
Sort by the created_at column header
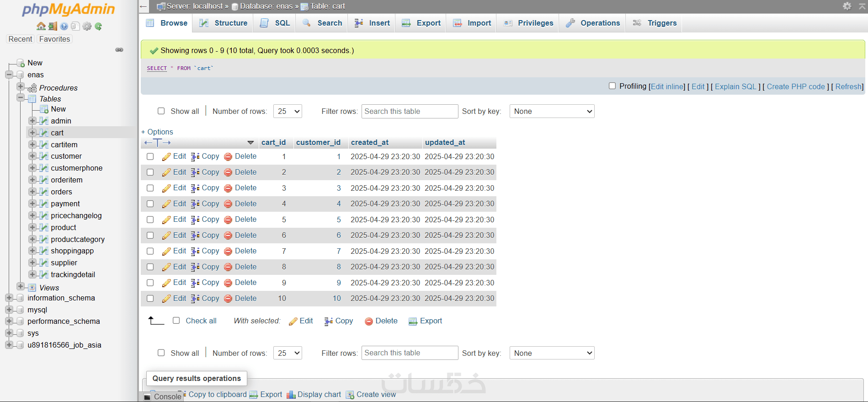pyautogui.click(x=370, y=142)
